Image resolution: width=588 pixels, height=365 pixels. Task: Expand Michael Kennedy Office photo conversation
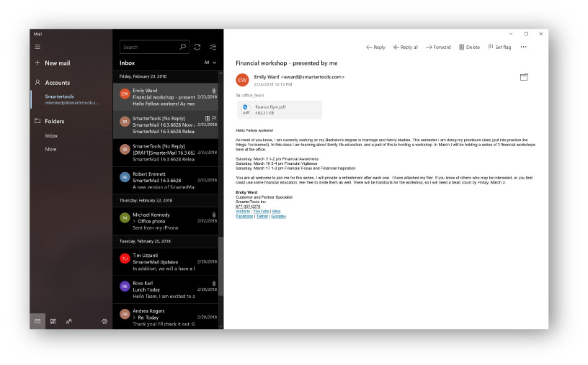tap(134, 221)
